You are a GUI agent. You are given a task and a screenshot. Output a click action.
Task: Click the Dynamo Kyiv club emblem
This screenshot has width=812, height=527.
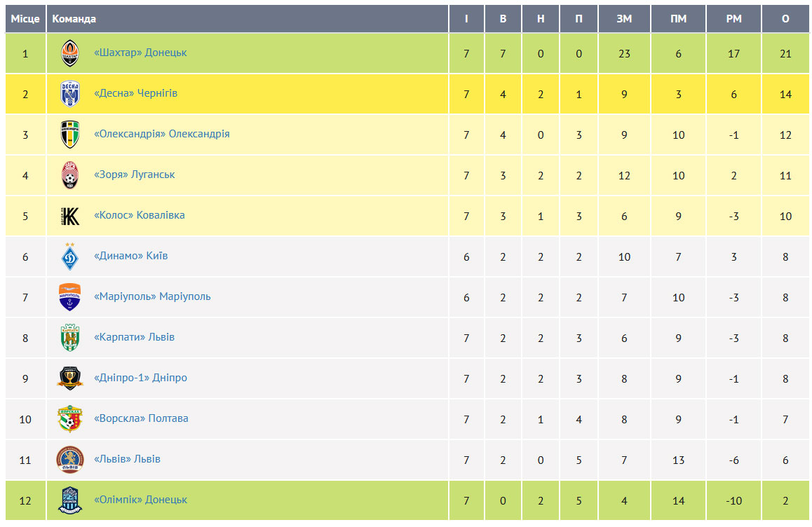70,256
